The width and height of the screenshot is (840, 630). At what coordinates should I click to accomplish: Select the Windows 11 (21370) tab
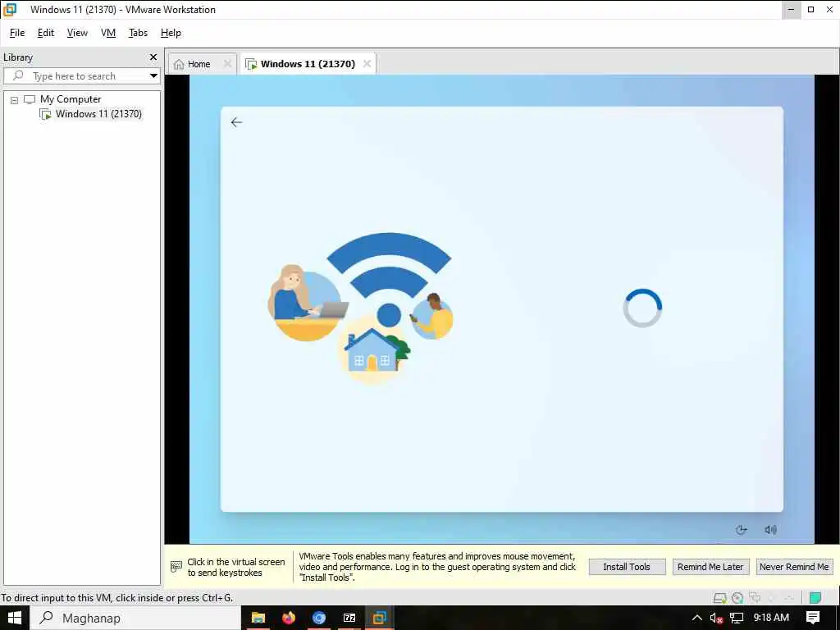click(308, 64)
